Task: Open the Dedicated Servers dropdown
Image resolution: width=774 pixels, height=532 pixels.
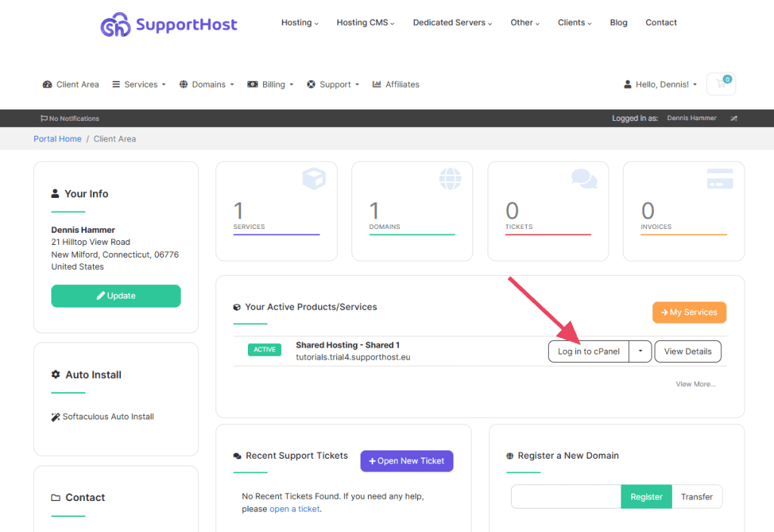Action: click(x=452, y=23)
